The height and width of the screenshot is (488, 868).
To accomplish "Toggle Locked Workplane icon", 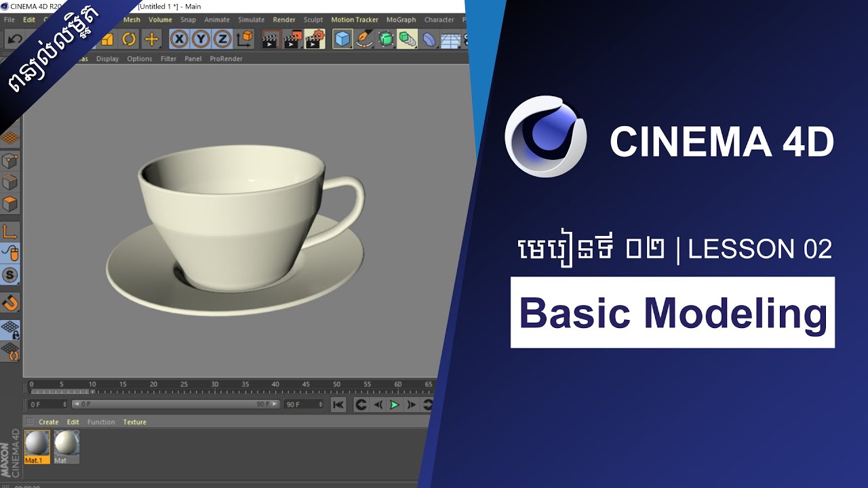I will [10, 329].
